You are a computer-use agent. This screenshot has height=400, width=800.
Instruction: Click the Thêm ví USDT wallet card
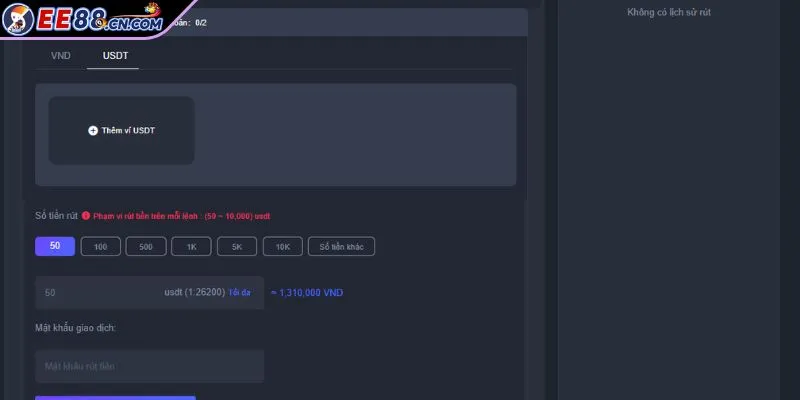(122, 131)
